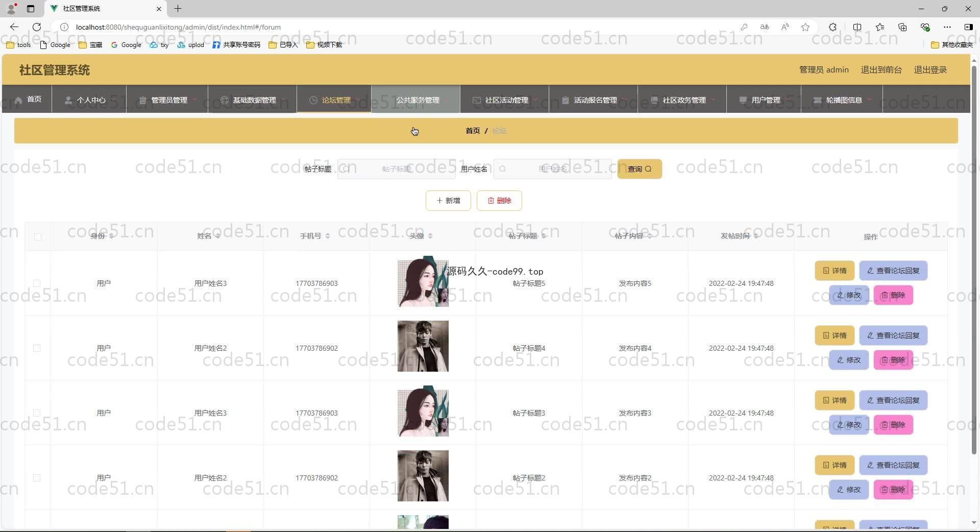The height and width of the screenshot is (532, 980).
Task: Bookmark page with star icon
Action: (805, 27)
